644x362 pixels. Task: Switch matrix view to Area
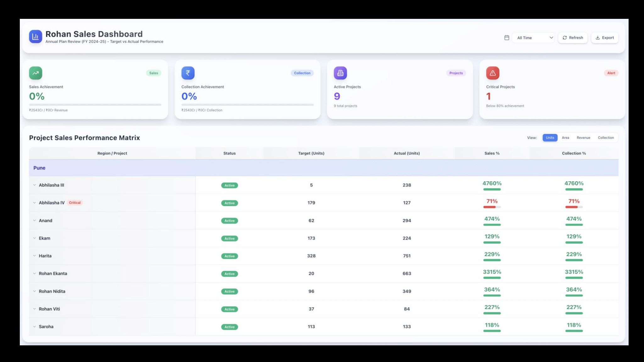[565, 138]
